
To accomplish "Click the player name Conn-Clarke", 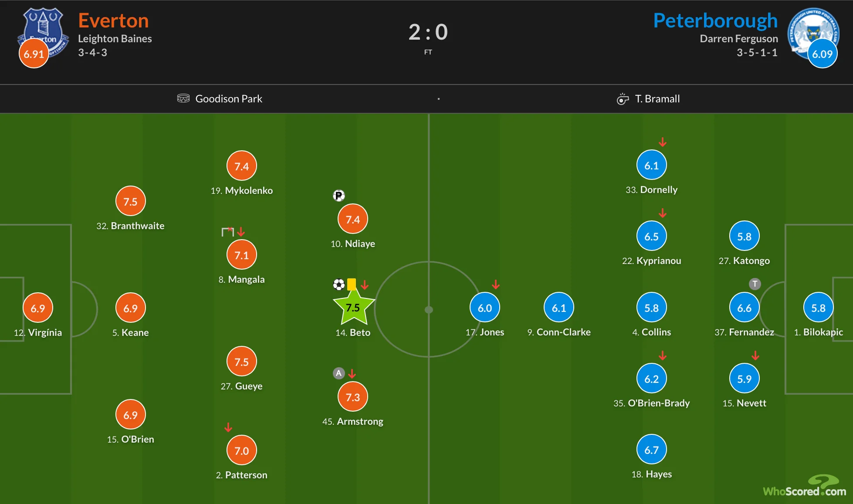I will (x=563, y=332).
